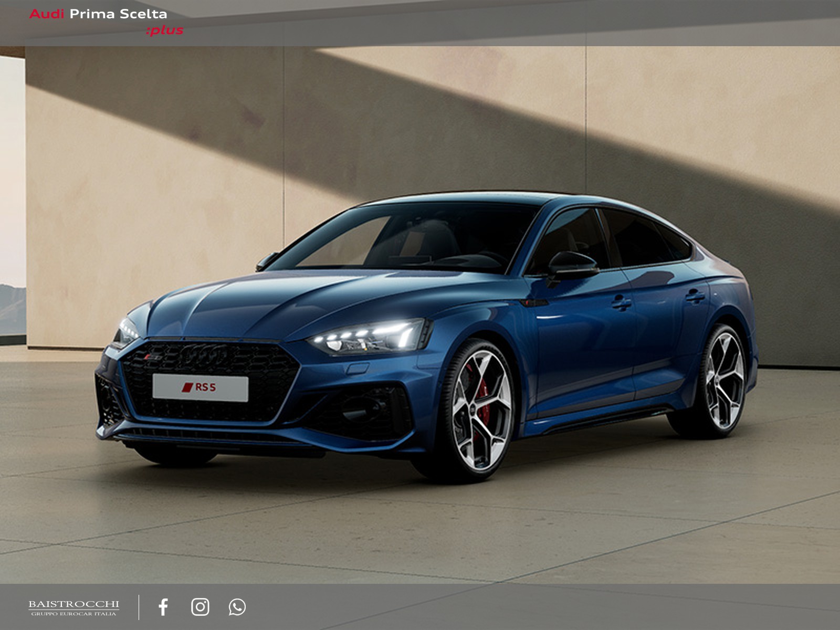Click the Audi Prima Scelta logo
The width and height of the screenshot is (840, 630).
point(98,14)
